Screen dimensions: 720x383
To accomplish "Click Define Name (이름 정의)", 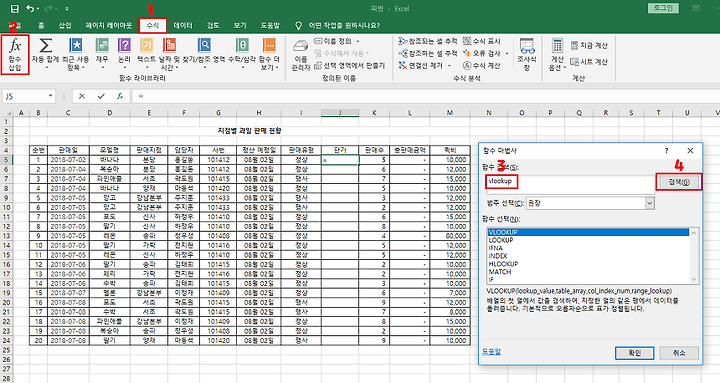I will tap(337, 41).
